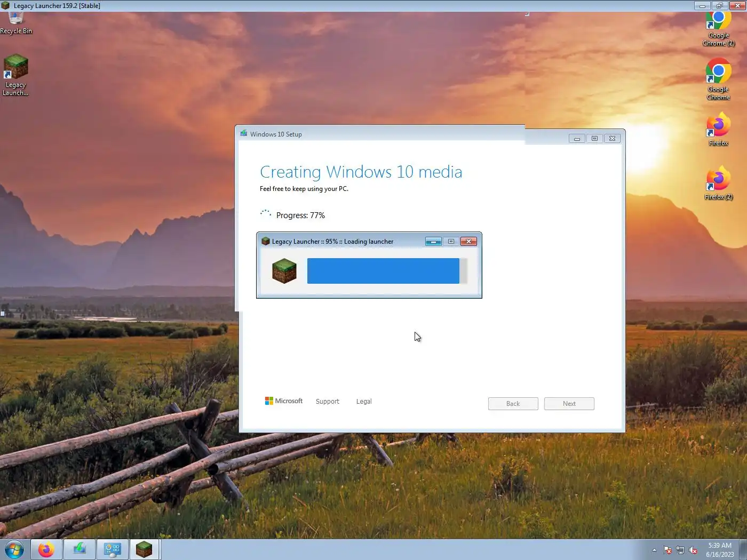
Task: Open the Legal link
Action: coord(364,402)
